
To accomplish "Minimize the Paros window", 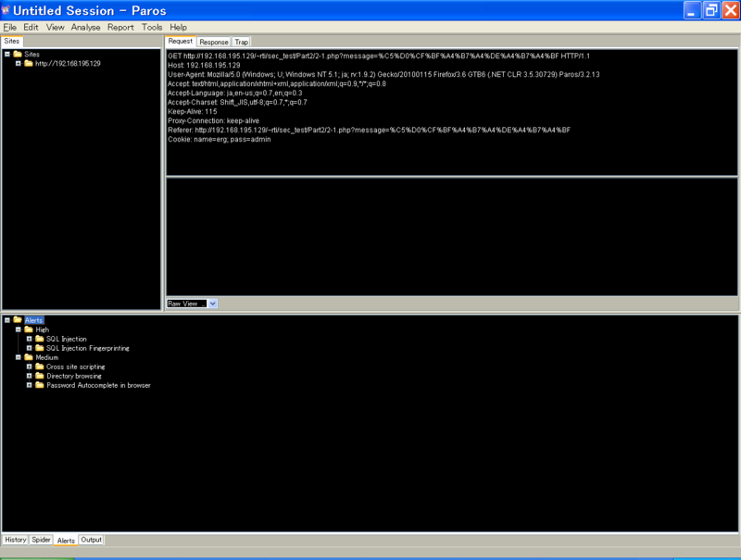I will coord(691,10).
